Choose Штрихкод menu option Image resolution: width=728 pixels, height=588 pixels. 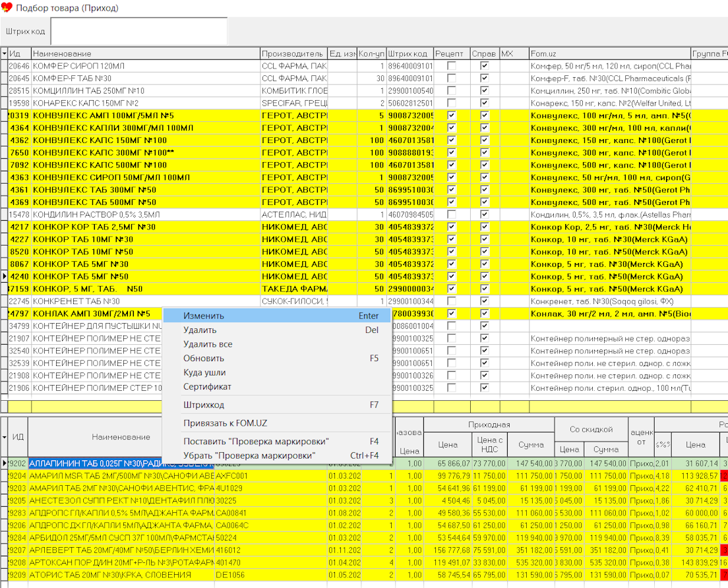pyautogui.click(x=204, y=405)
